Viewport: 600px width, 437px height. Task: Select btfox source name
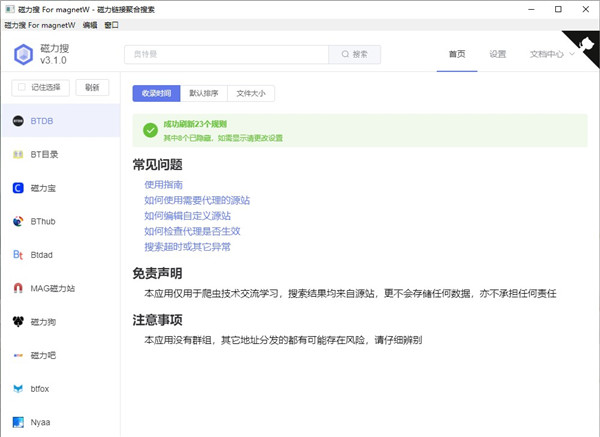(40, 389)
